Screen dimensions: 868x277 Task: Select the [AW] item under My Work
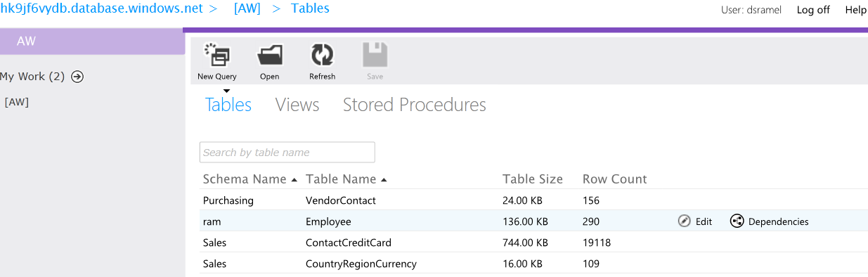17,102
